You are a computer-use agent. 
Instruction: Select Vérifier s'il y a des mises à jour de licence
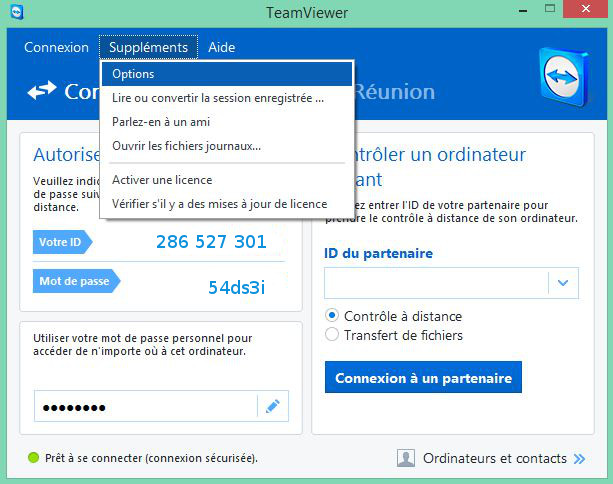[x=227, y=204]
